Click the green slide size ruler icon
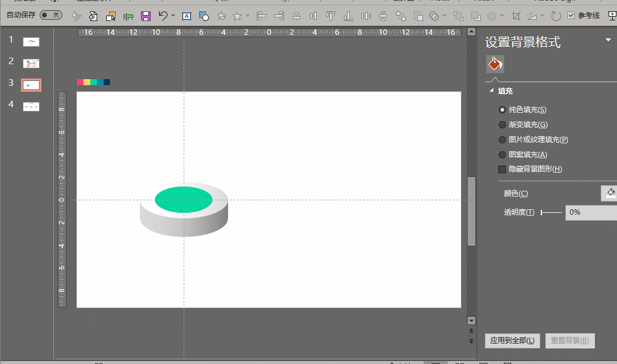Image resolution: width=617 pixels, height=364 pixels. [128, 17]
